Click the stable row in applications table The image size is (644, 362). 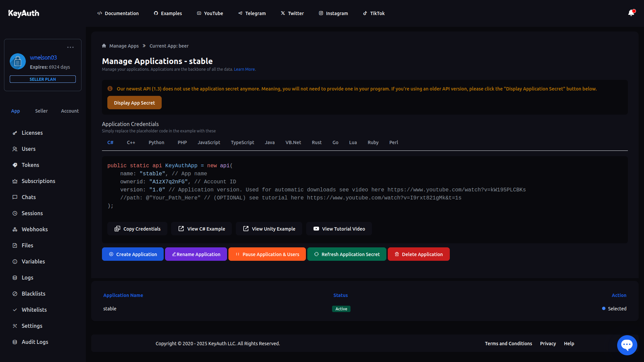110,309
